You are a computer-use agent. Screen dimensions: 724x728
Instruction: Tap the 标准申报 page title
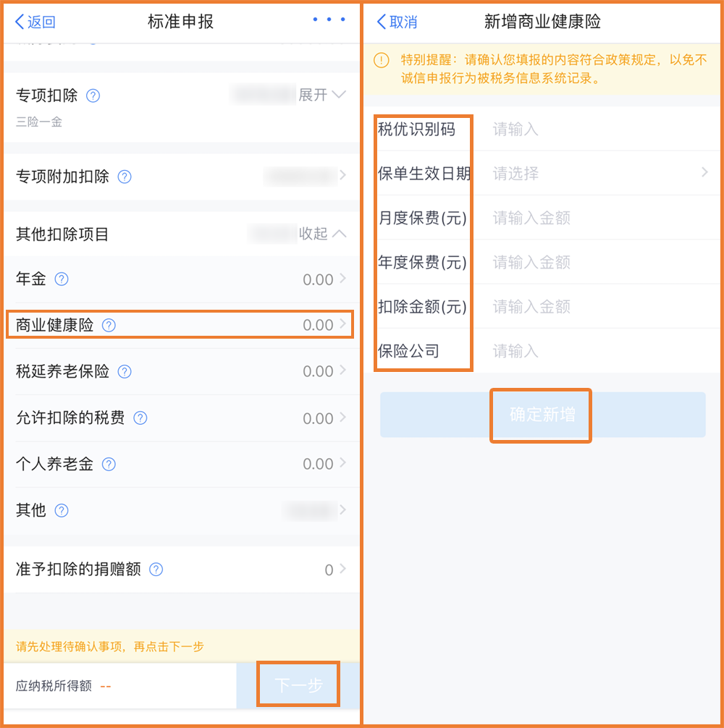pos(180,22)
